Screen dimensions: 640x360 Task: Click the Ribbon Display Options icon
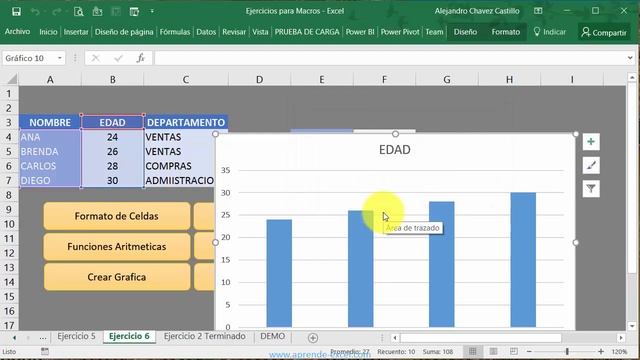click(538, 11)
